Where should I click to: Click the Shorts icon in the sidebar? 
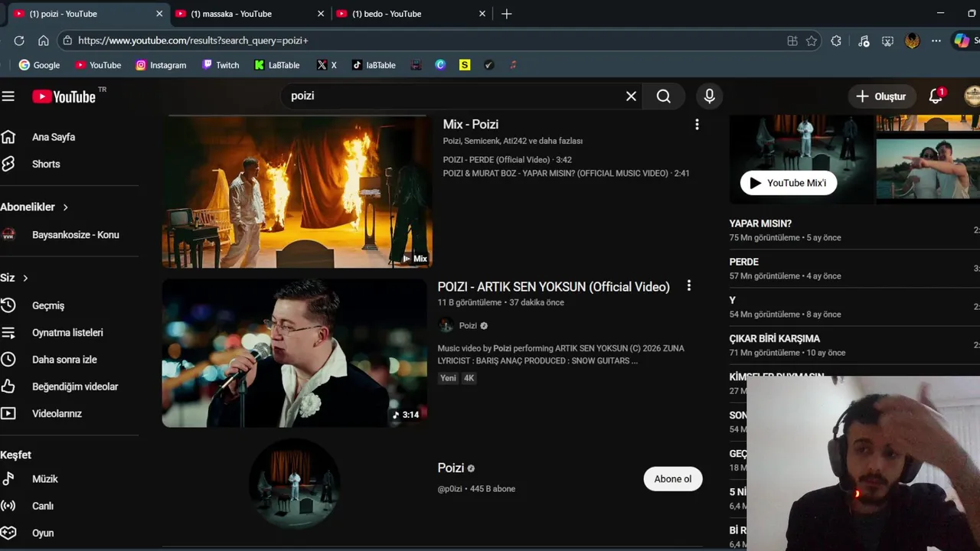[8, 164]
